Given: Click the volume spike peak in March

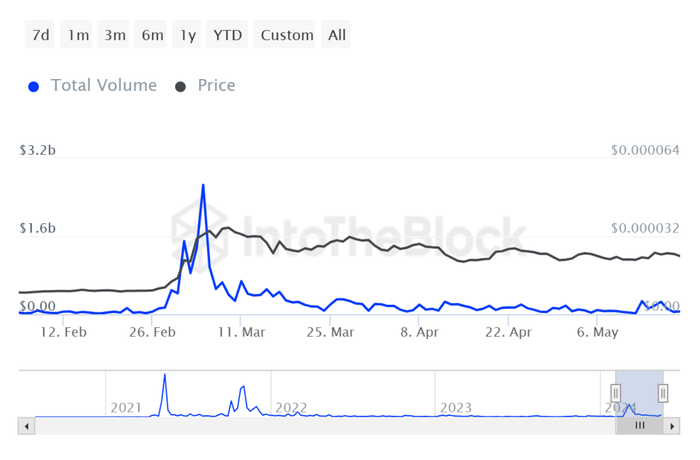Looking at the screenshot, I should tap(203, 184).
